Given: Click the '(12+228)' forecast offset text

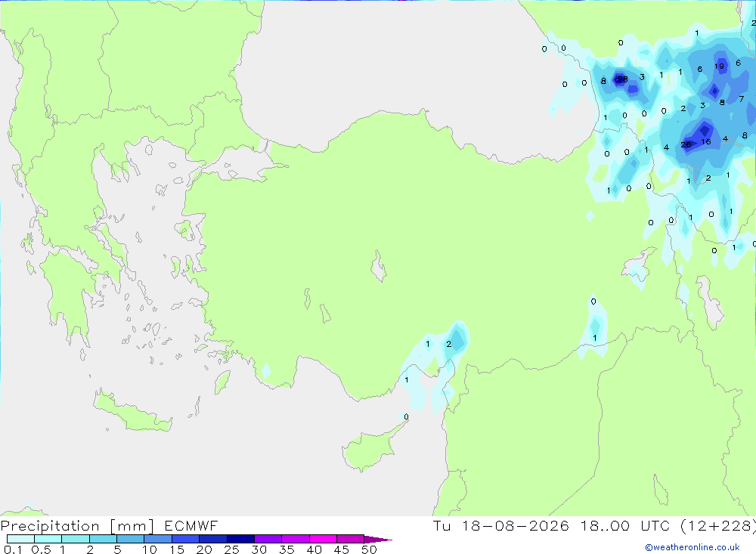Looking at the screenshot, I should pos(718,525).
